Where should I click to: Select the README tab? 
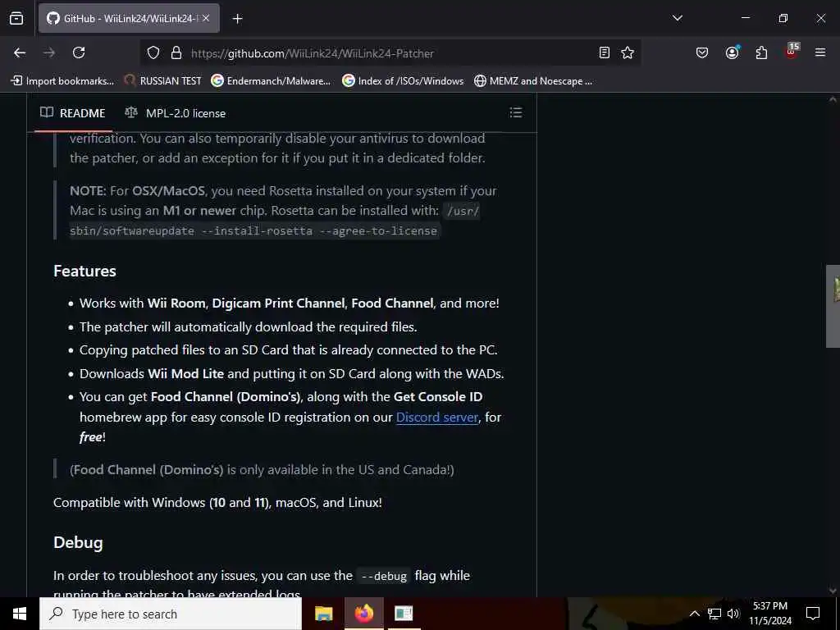coord(73,113)
